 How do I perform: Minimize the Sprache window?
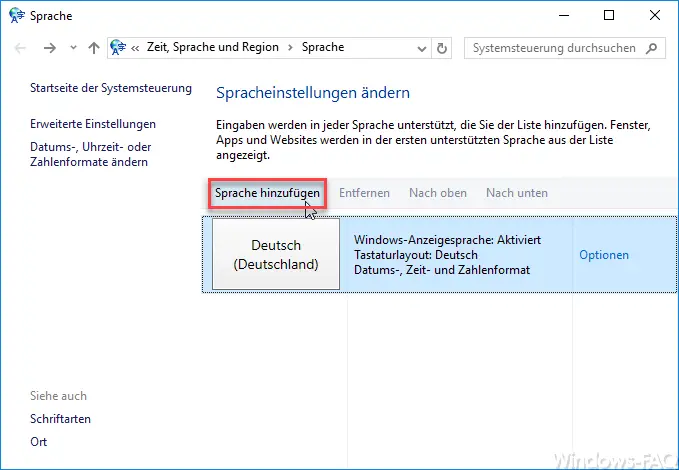coord(564,16)
